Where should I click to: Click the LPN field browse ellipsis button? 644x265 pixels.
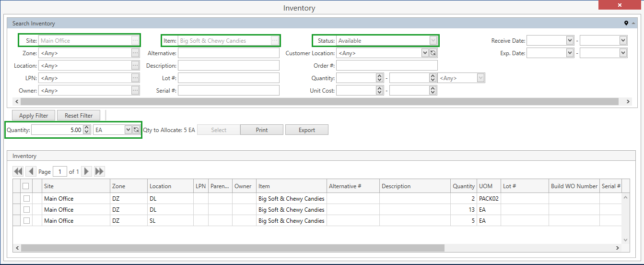pos(135,78)
